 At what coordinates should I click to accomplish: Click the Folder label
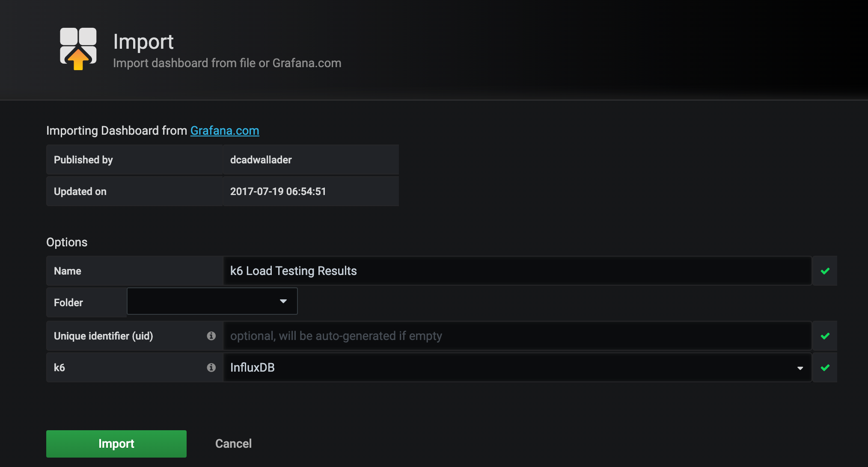click(68, 302)
